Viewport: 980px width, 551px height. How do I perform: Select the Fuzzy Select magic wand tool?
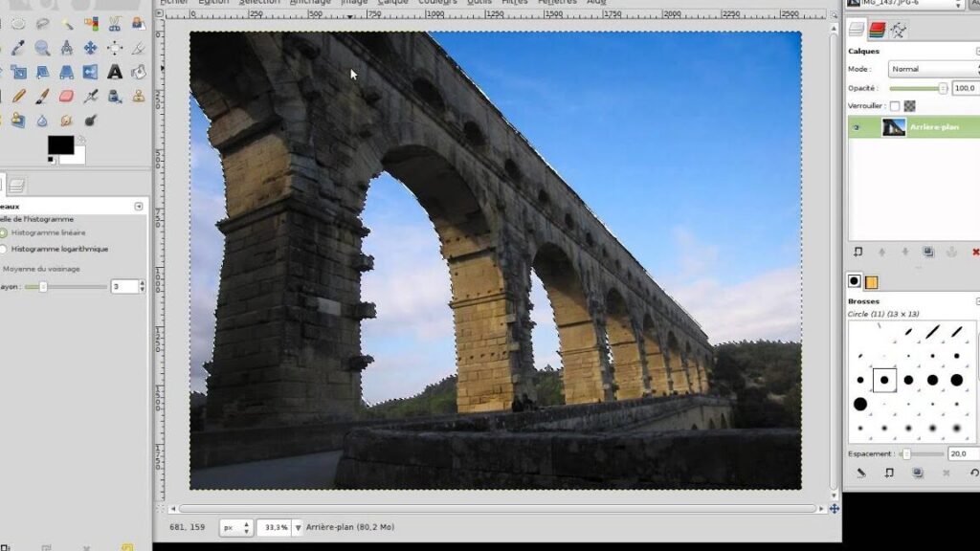[67, 24]
